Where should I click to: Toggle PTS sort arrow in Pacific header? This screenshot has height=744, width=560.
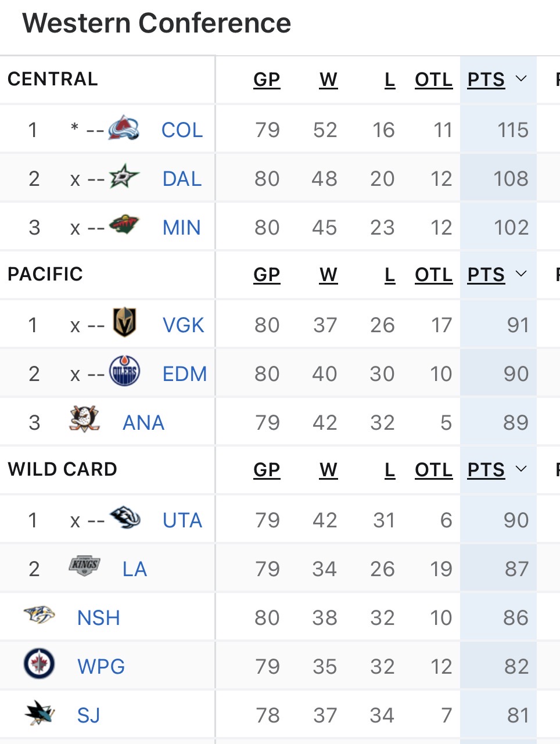(x=521, y=274)
